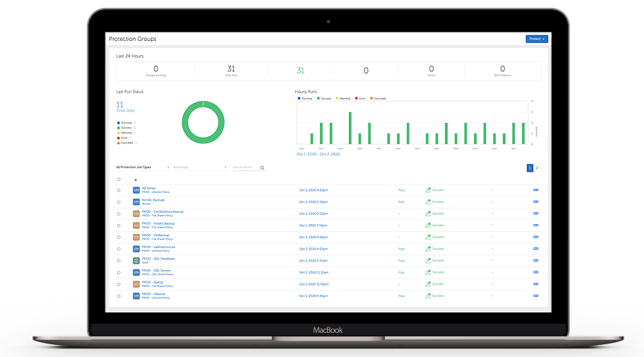Open the All Groups filter dropdown
Screen dimensions: 644x357
click(x=200, y=168)
